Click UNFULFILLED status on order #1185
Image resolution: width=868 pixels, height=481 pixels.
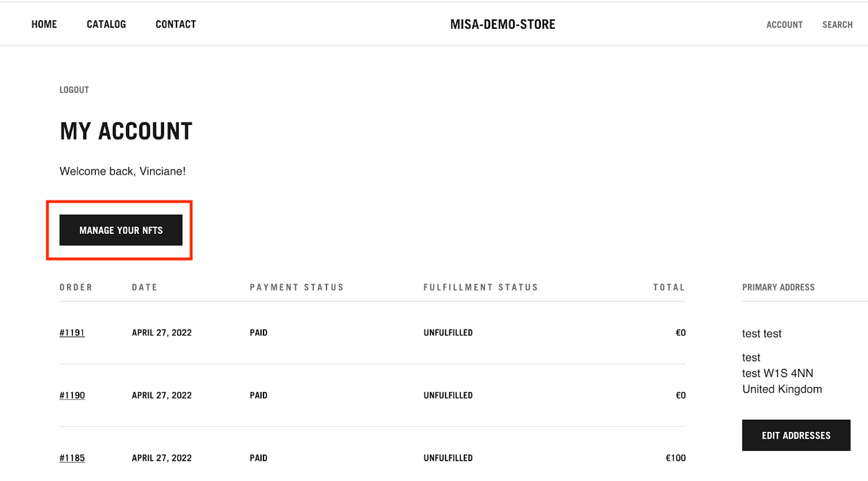448,458
